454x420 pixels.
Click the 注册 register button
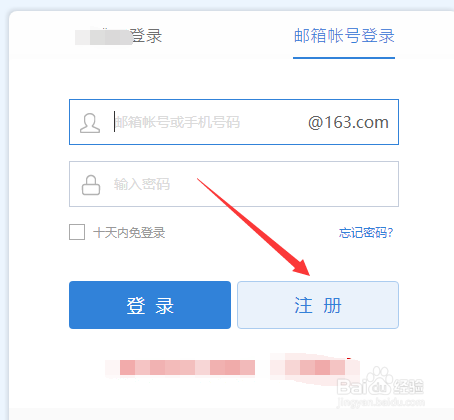[x=318, y=305]
